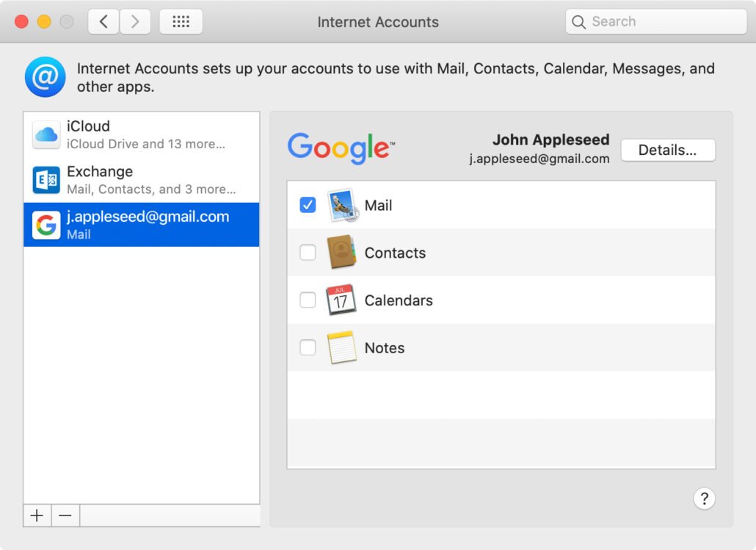The image size is (756, 550).
Task: Click the Calendars app icon
Action: click(341, 300)
